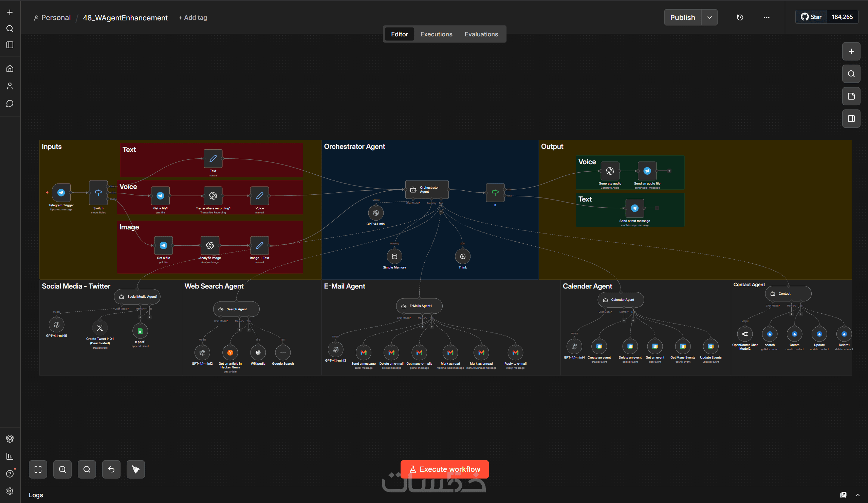
Task: Click the Add tag link
Action: pos(193,18)
